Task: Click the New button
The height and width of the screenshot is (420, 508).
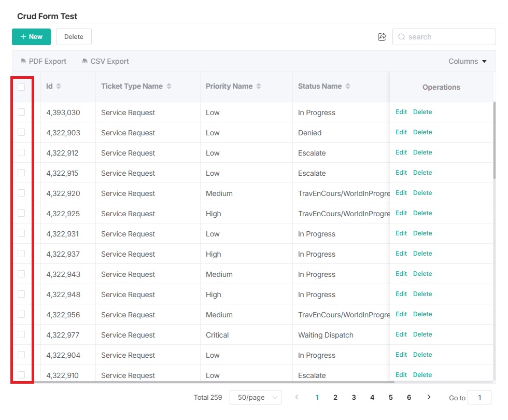Action: 31,37
